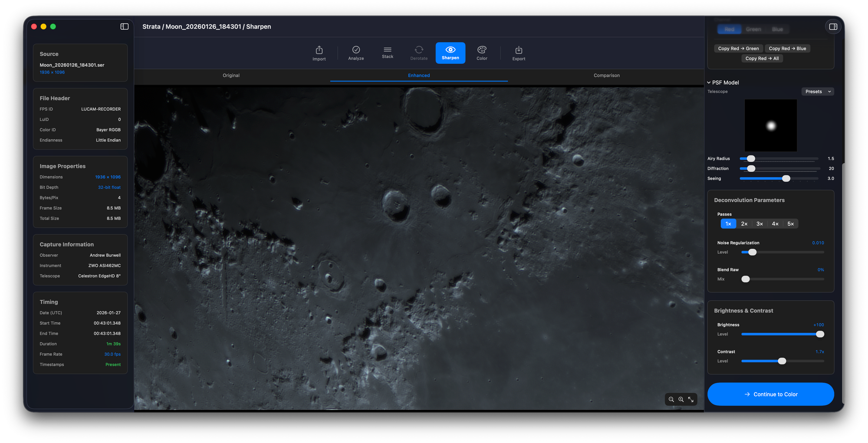Zoom in on the moon image
Viewport: 868px width, 443px height.
point(681,399)
